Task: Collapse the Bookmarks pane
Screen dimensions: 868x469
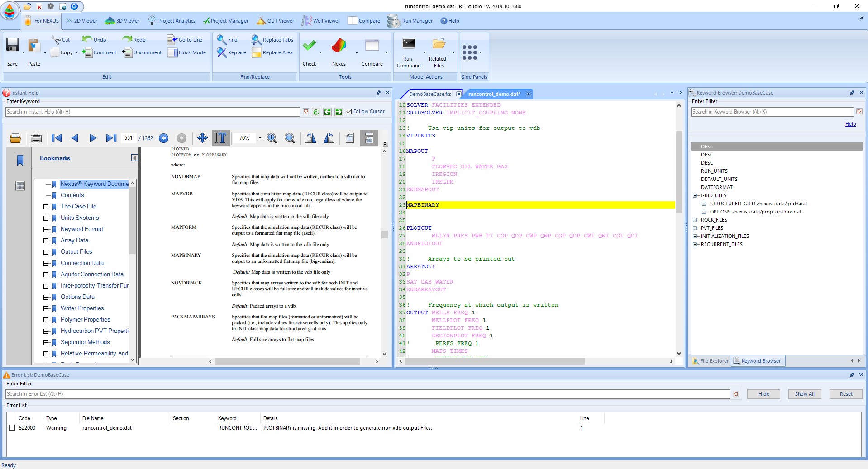Action: pyautogui.click(x=134, y=158)
